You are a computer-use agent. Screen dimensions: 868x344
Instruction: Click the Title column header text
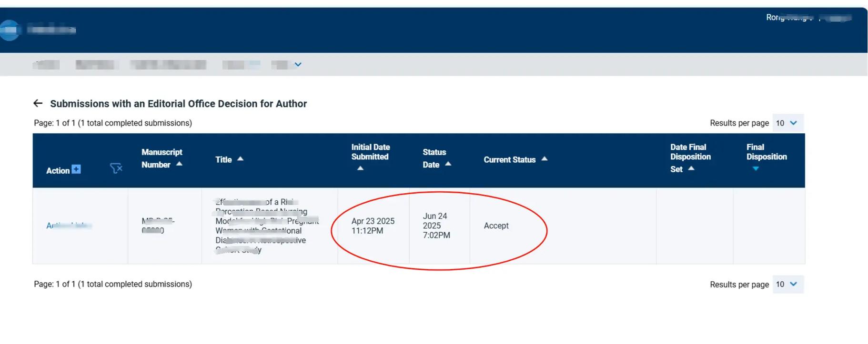coord(223,159)
